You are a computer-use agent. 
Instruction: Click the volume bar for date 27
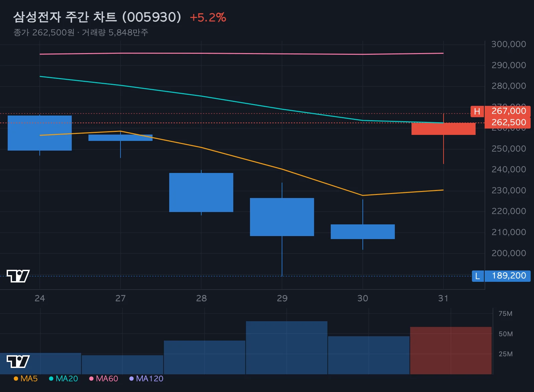(122, 365)
